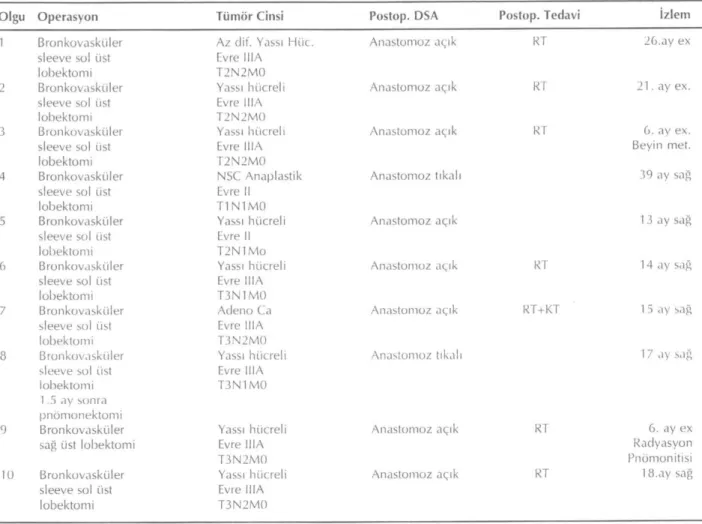This screenshot has height=524, width=702.
Task: Select the Postop. DSA column header
Action: tap(403, 16)
